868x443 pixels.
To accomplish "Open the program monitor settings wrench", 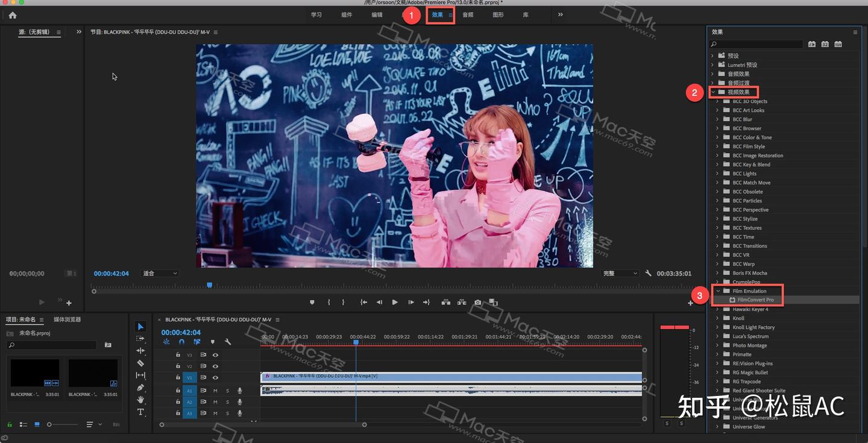I will pos(649,273).
